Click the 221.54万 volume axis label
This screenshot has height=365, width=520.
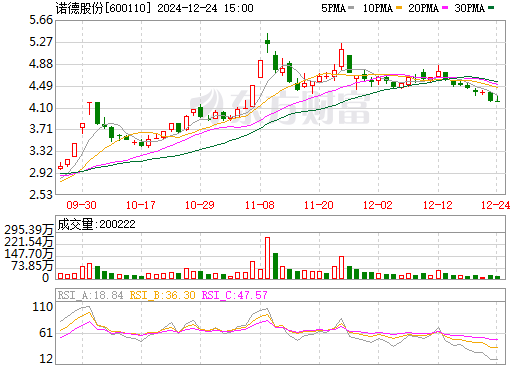tap(29, 242)
